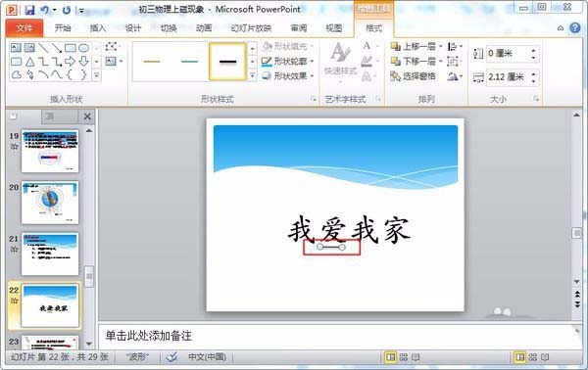Click the Edit Shape points icon
This screenshot has height=370, width=588.
(x=111, y=46)
